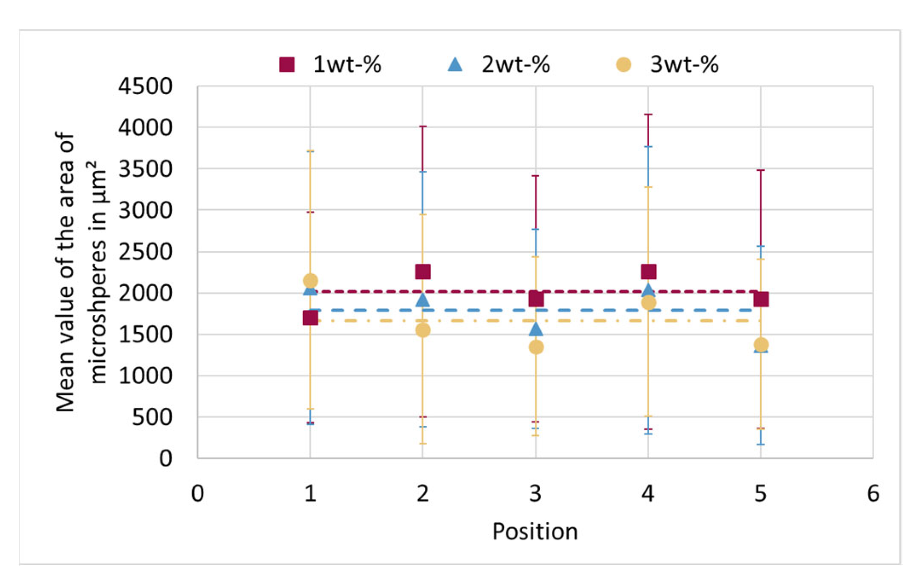
Task: Click the "1wt-%" legend label text
Action: tap(347, 65)
